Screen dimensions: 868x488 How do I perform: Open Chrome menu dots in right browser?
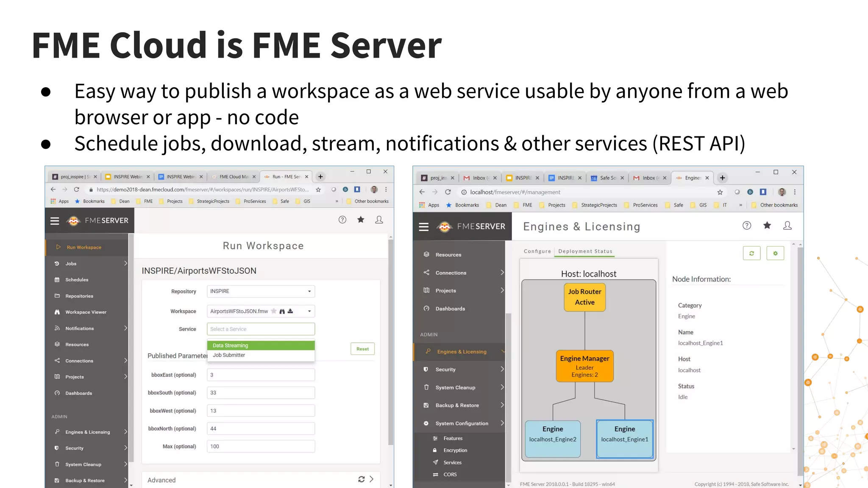pos(795,192)
